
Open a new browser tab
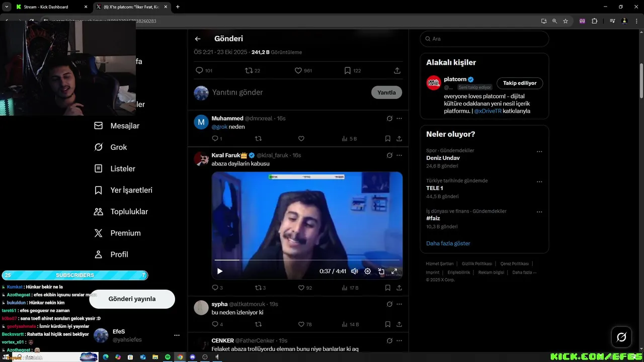(x=178, y=7)
